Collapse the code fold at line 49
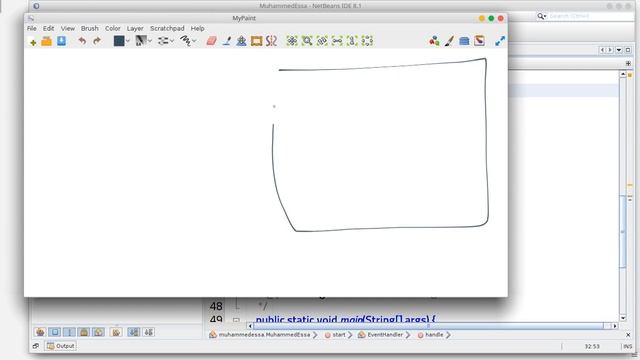This screenshot has height=360, width=640. (236, 320)
